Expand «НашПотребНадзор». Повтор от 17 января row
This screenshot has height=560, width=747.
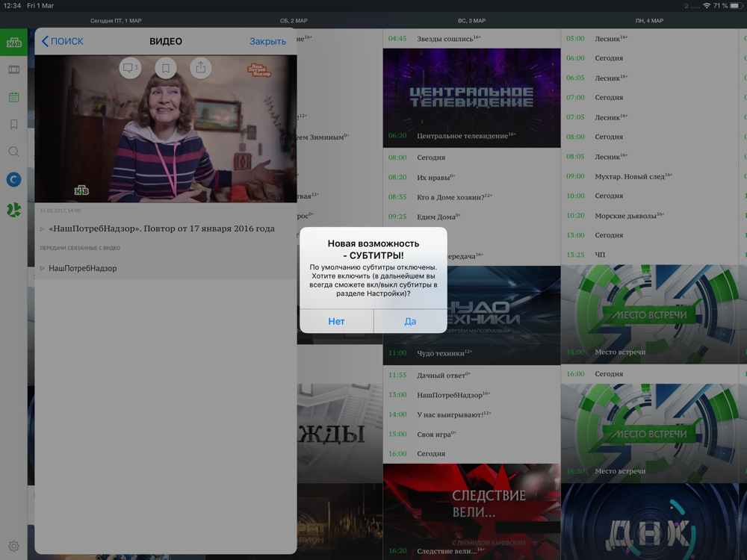point(166,228)
